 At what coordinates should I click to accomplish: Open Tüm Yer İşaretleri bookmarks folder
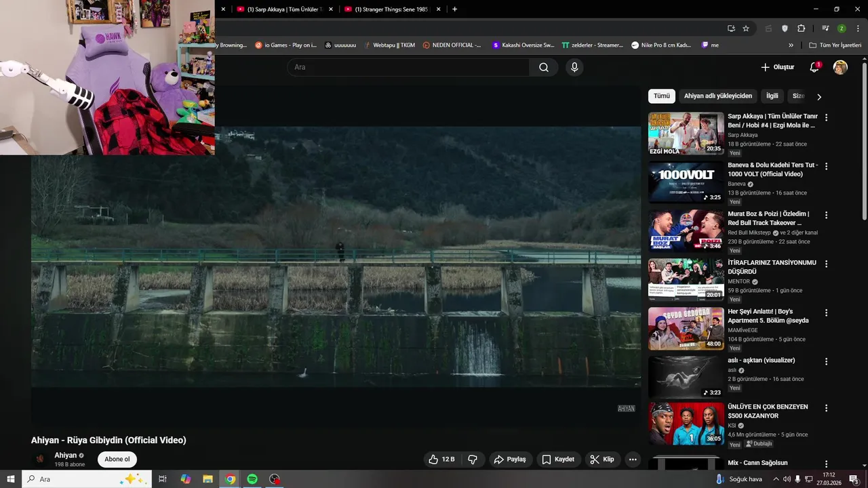pyautogui.click(x=835, y=45)
